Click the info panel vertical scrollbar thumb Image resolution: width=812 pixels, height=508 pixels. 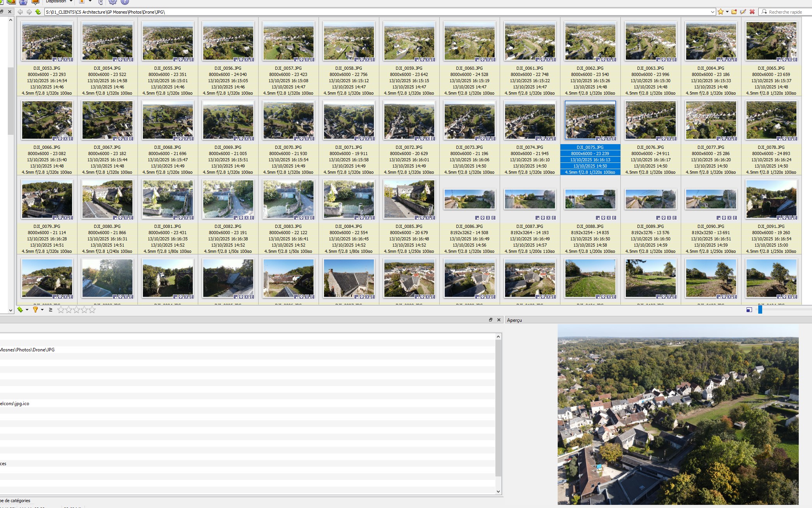tap(498, 408)
